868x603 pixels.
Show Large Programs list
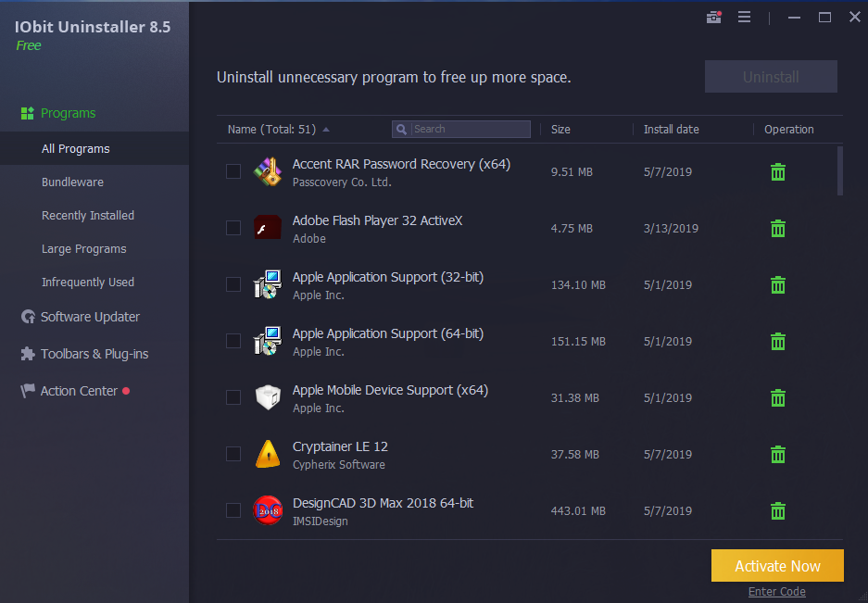tap(84, 249)
